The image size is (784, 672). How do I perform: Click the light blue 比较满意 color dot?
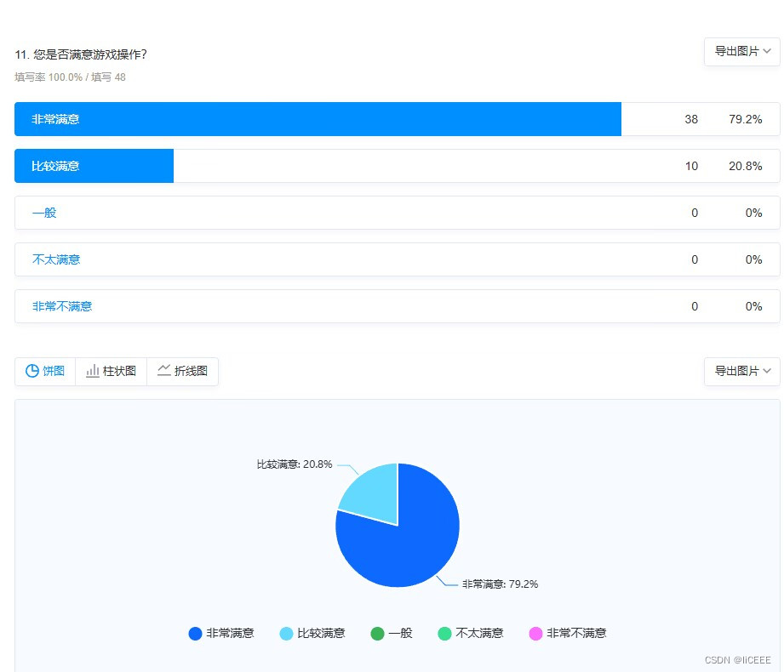(x=286, y=633)
